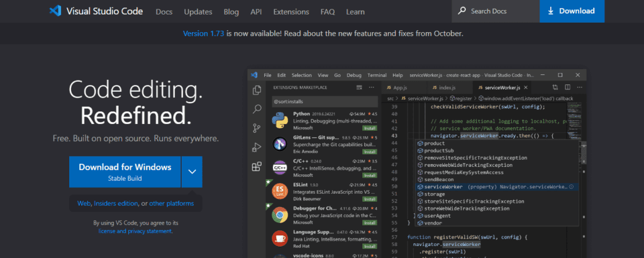This screenshot has height=258, width=644.
Task: Click the Python extension icon
Action: click(280, 121)
